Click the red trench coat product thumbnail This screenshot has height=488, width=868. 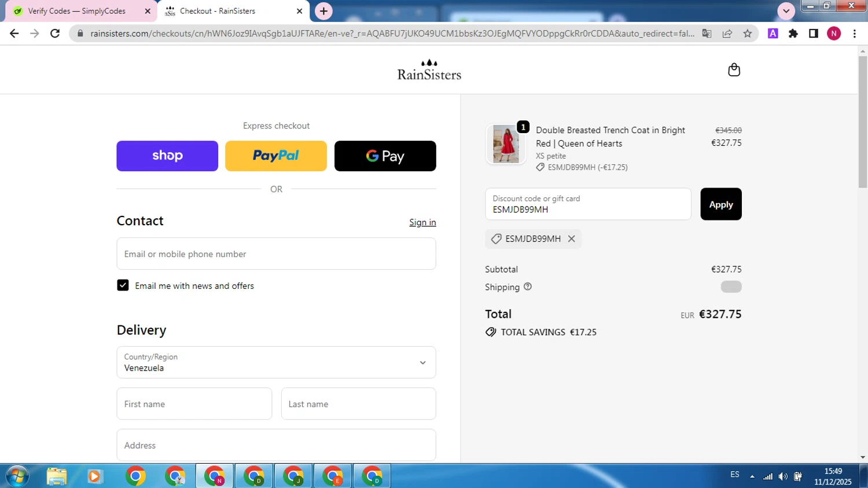point(506,144)
